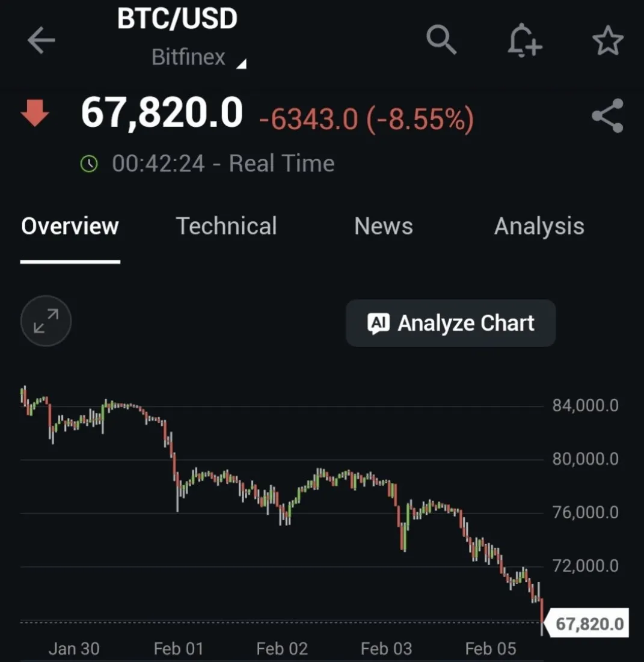Tap the 67,820.0 price tag on chart axis
The image size is (644, 662).
589,624
